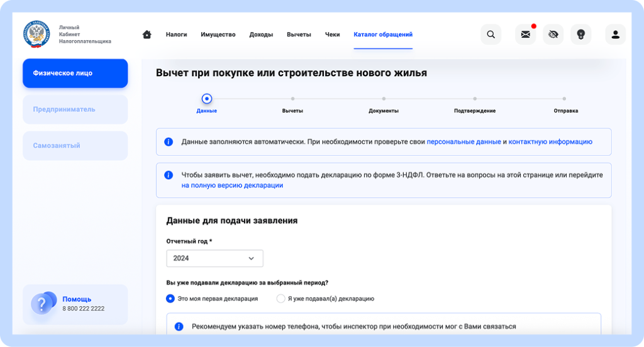Viewport: 644px width, 347px height.
Task: Select Я уже подавал(а) декларацию radio
Action: (x=280, y=299)
